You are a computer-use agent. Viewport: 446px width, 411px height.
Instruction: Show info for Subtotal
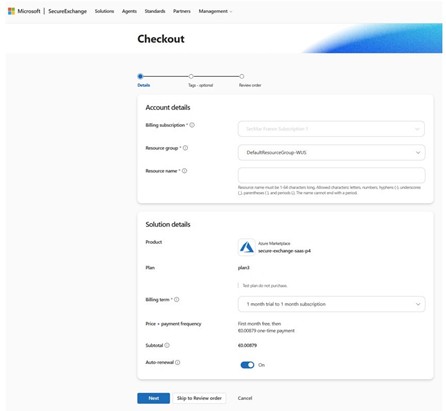point(167,345)
